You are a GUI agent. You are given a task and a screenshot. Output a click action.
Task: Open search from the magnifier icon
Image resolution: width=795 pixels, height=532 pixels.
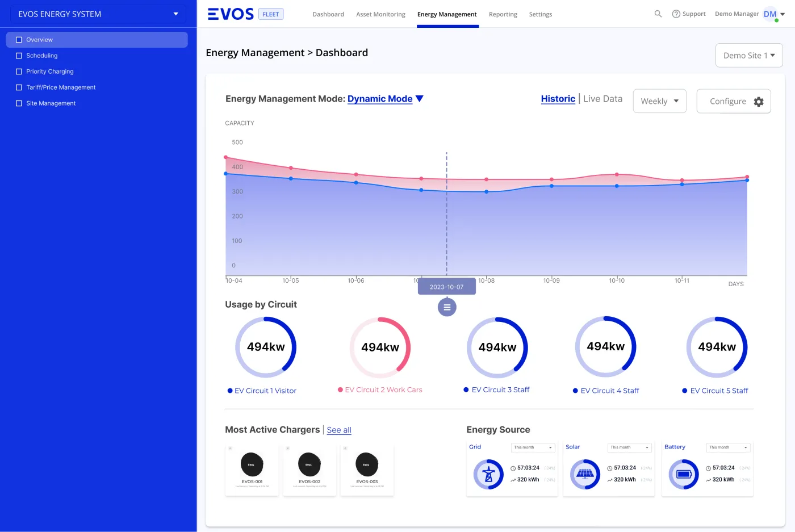point(658,14)
